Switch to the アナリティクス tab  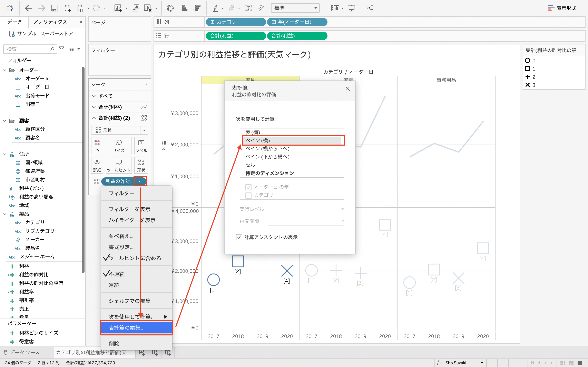point(51,22)
